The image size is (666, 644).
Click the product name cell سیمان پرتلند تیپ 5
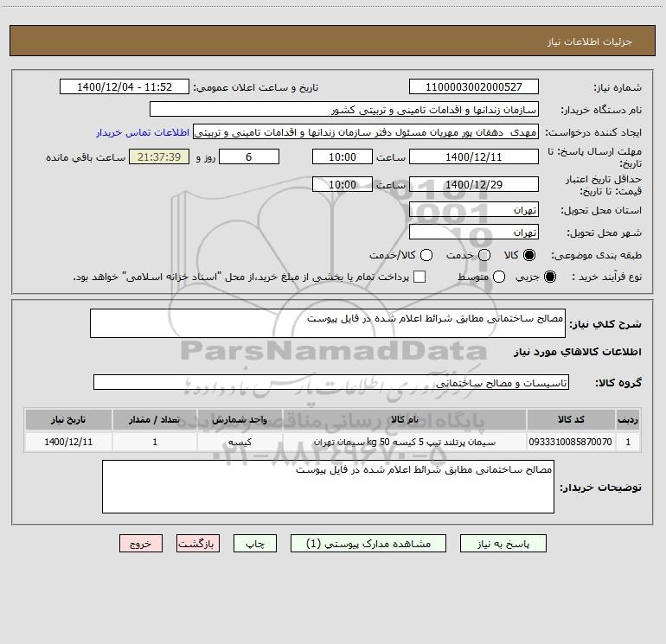(x=405, y=442)
